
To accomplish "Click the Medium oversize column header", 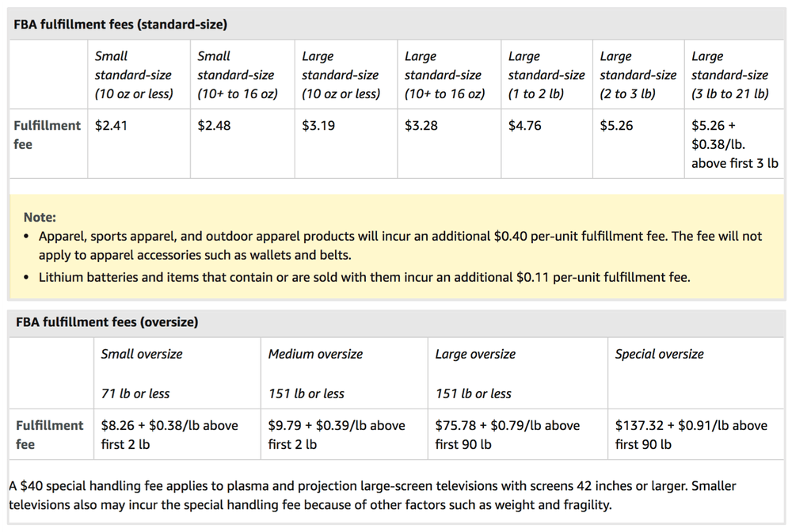I will click(315, 354).
